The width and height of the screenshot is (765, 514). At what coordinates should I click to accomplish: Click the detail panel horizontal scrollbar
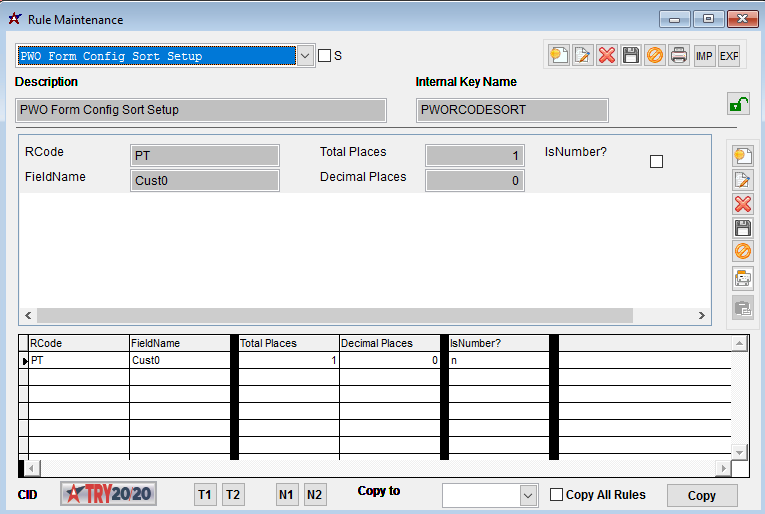(x=335, y=315)
